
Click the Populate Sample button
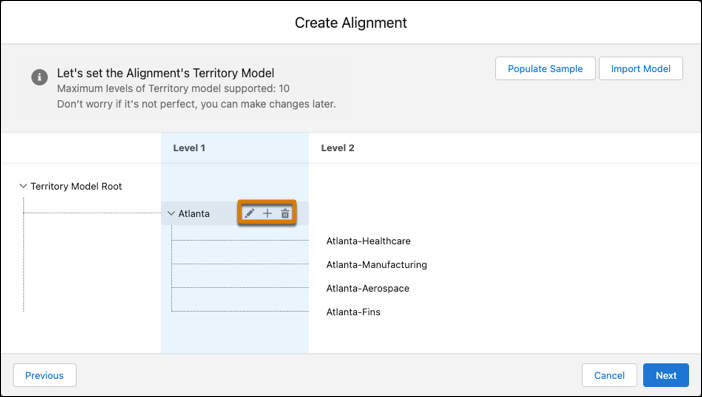point(545,68)
